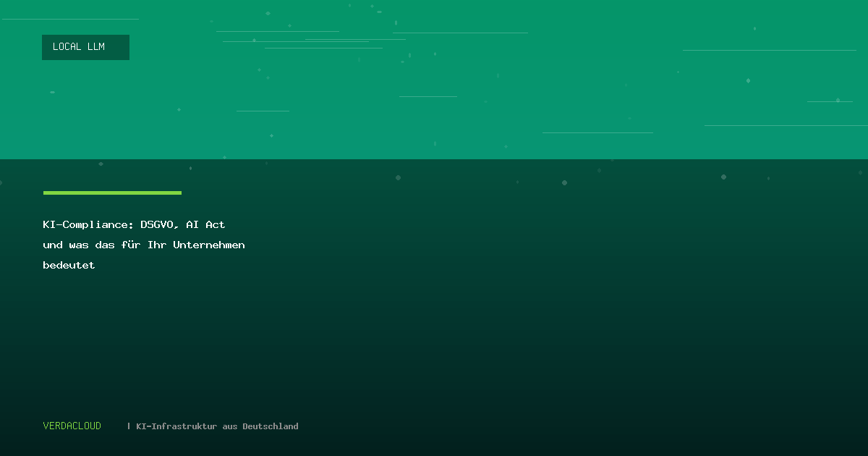Click the vertical separator before 'KI-Infrastruktur'

[x=129, y=426]
